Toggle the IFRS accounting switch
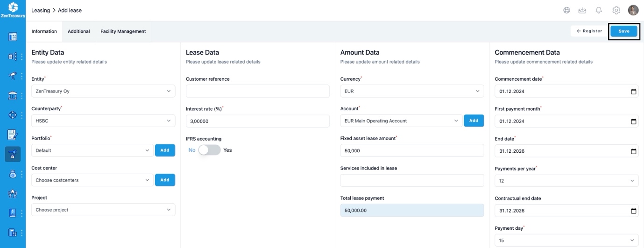The image size is (644, 248). 209,150
